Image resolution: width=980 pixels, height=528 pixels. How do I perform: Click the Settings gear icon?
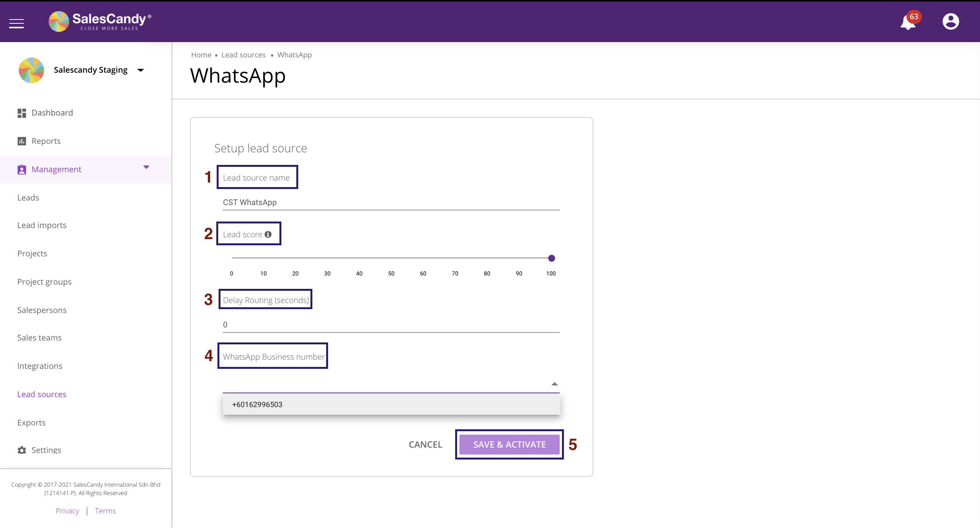22,450
